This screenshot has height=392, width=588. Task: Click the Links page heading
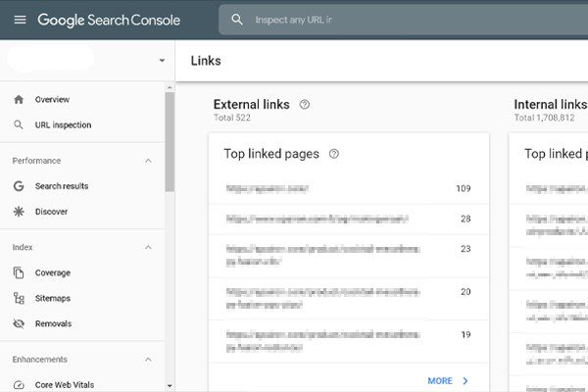206,61
